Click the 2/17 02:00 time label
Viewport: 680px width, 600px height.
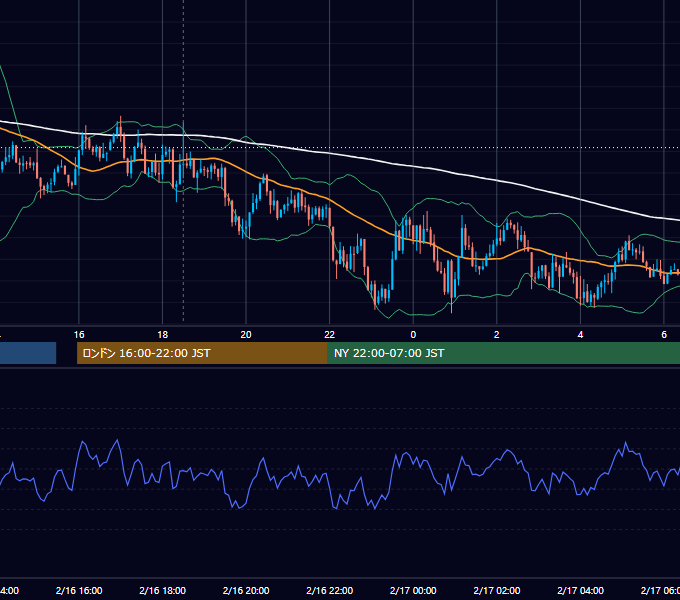pyautogui.click(x=497, y=590)
